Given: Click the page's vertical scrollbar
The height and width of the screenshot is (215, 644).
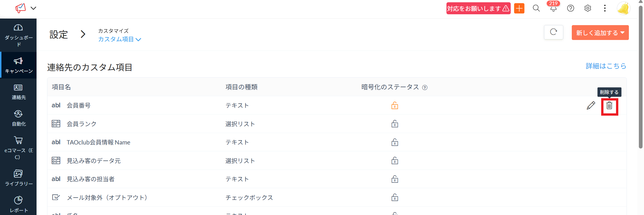Looking at the screenshot, I should coord(641,77).
